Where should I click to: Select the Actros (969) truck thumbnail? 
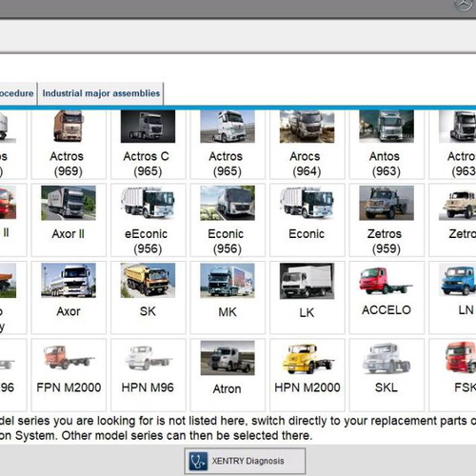[x=69, y=127]
